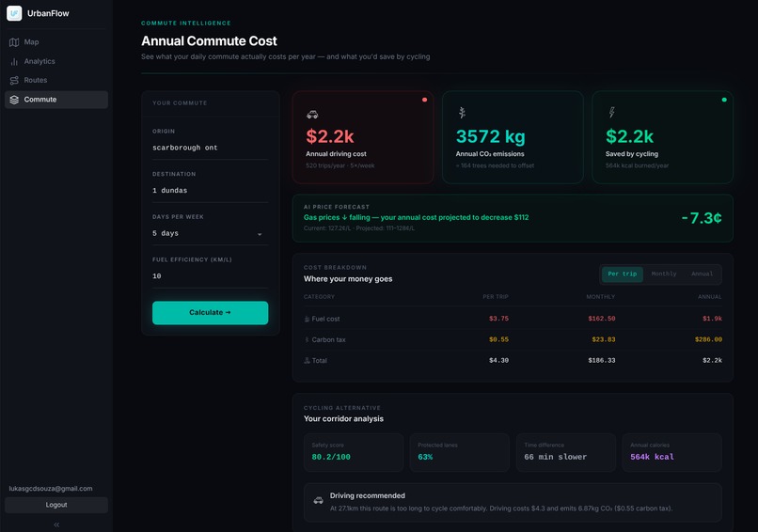Click the $186.33 monthly total
The image size is (758, 532).
[601, 361]
